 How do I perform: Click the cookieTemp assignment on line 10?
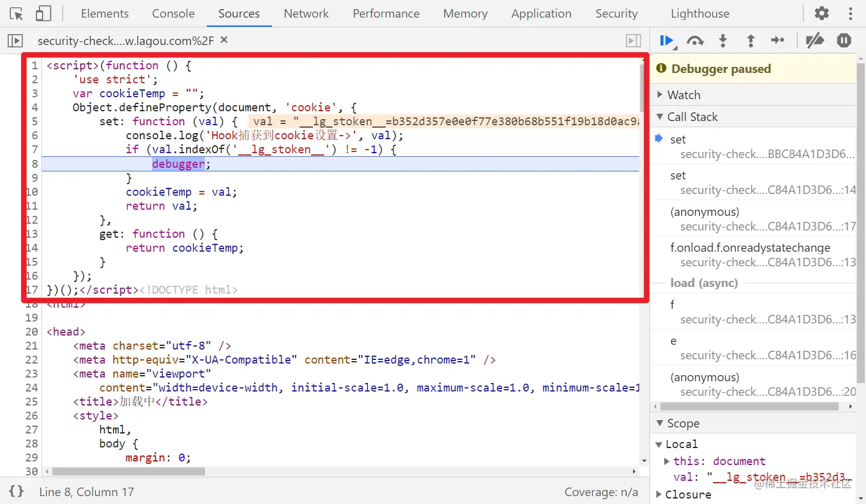point(181,192)
